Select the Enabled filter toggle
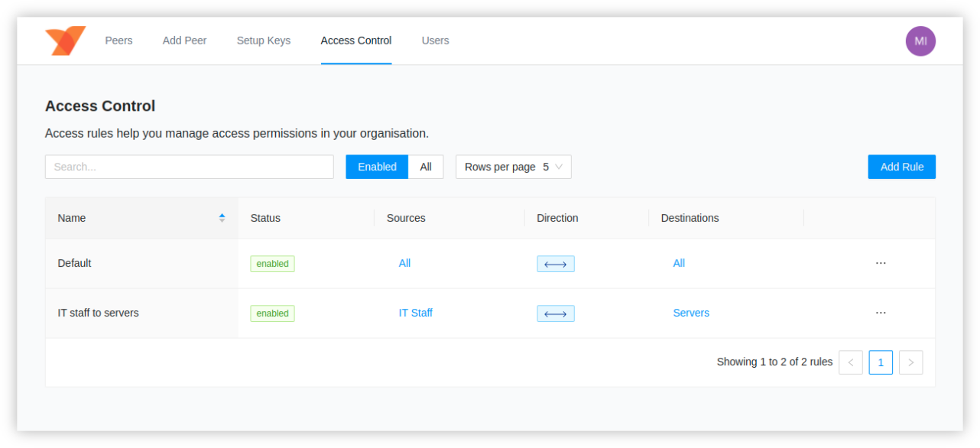980x448 pixels. click(377, 167)
